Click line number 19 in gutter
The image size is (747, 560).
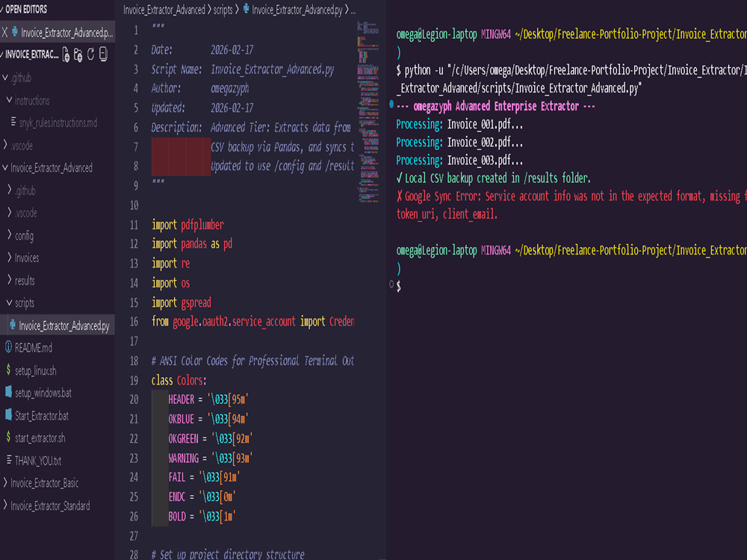coord(134,381)
